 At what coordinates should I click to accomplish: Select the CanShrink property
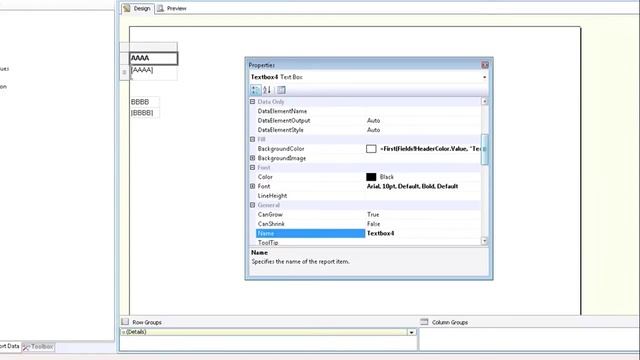click(x=271, y=224)
